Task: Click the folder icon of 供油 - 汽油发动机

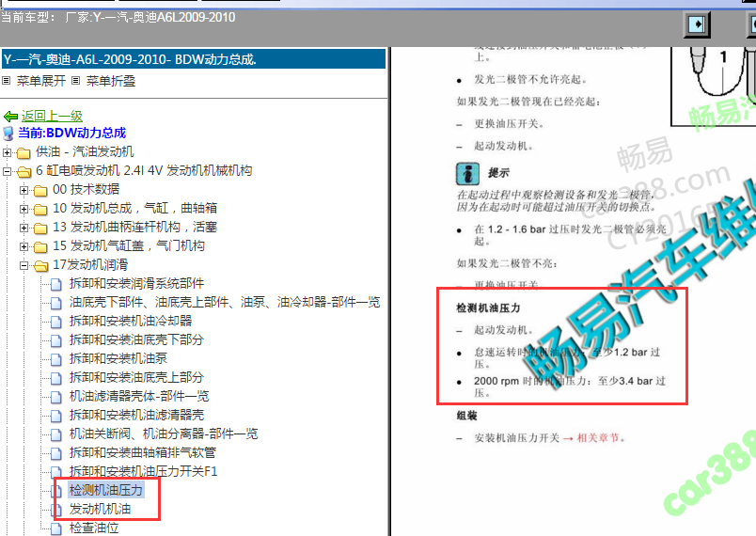Action: pos(24,152)
